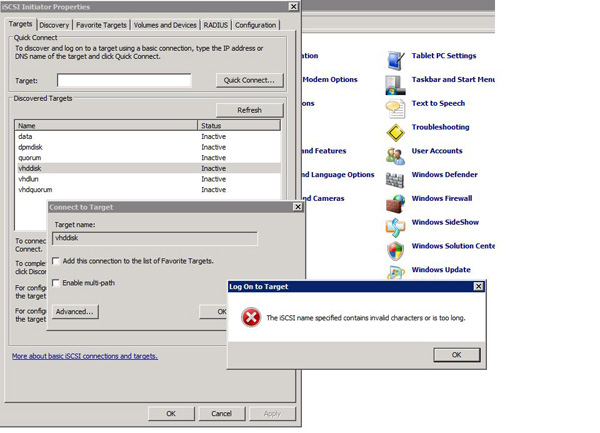Switch to the RADIUS tab
Viewport: 600px width, 433px height.
point(215,25)
